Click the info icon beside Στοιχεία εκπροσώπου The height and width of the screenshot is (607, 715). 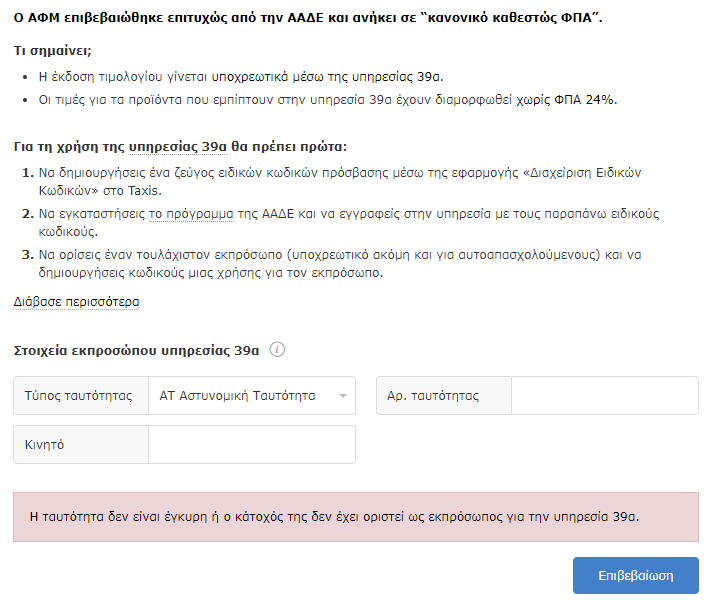(277, 350)
